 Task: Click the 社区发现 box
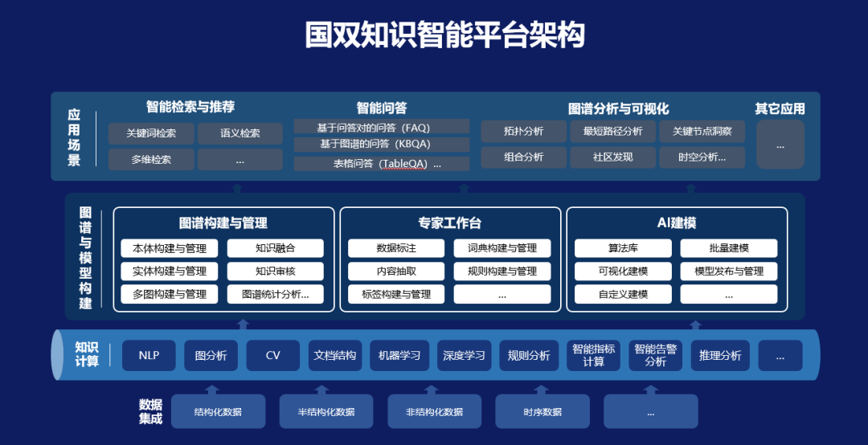pos(612,157)
